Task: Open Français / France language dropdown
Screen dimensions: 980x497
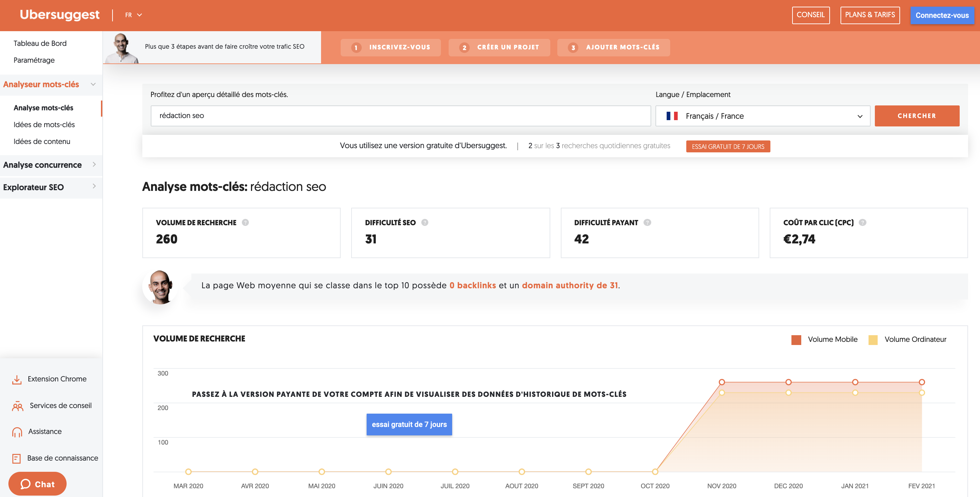Action: click(763, 116)
